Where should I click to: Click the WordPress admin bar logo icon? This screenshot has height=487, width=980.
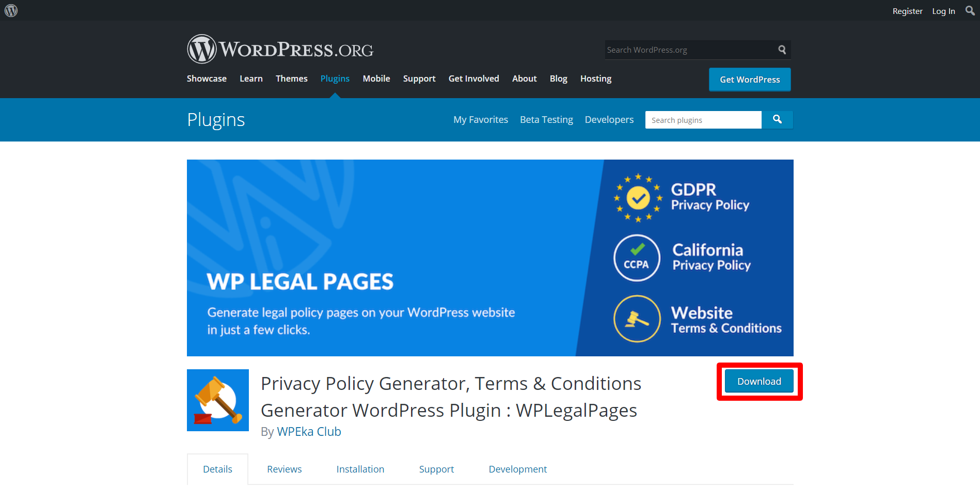(x=11, y=10)
